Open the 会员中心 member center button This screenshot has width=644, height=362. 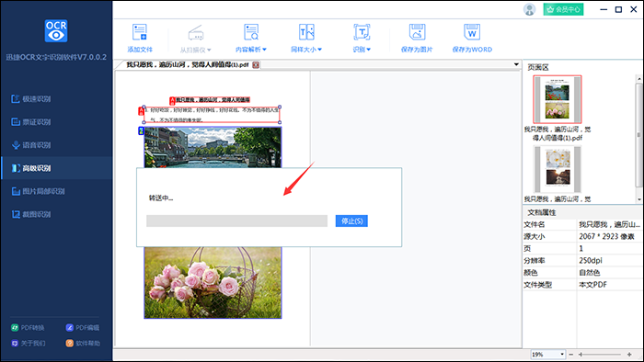coord(563,9)
